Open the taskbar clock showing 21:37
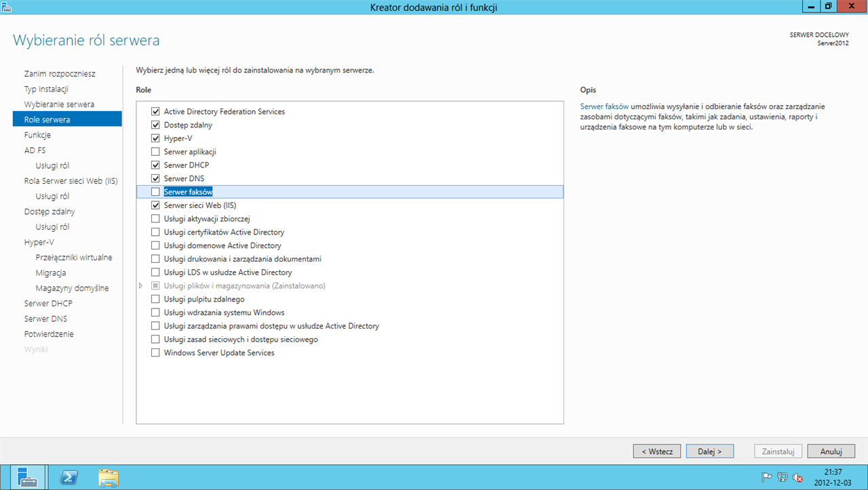Viewport: 868px width, 490px height. pyautogui.click(x=833, y=476)
